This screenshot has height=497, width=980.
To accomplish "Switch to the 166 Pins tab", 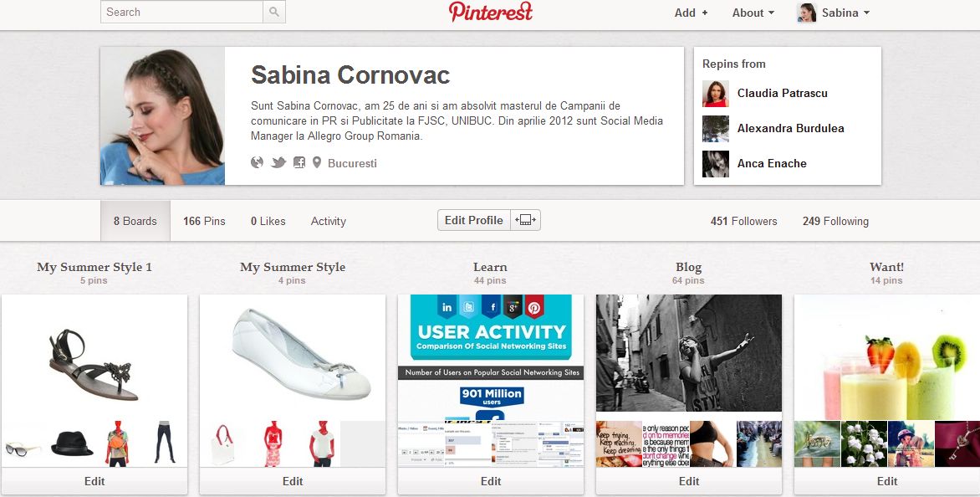I will [204, 221].
